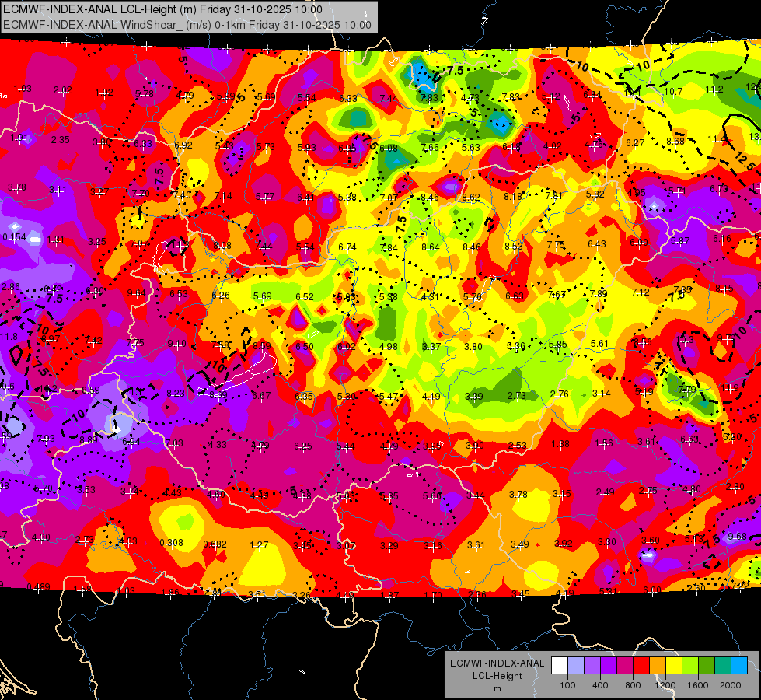Click the orange swatch in the legend
Viewport: 761px width, 700px height.
pos(658,666)
